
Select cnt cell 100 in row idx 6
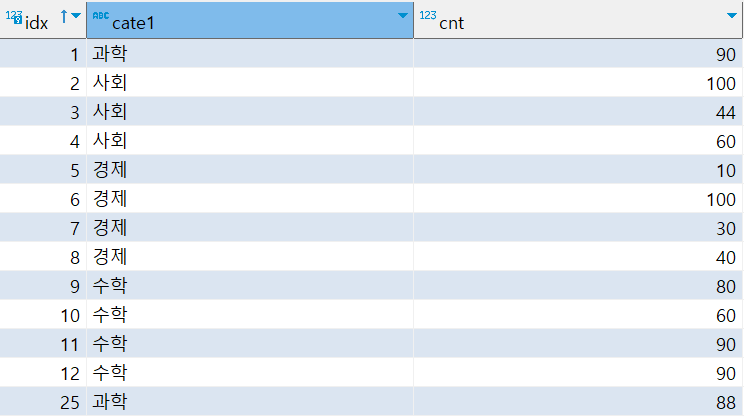click(578, 198)
